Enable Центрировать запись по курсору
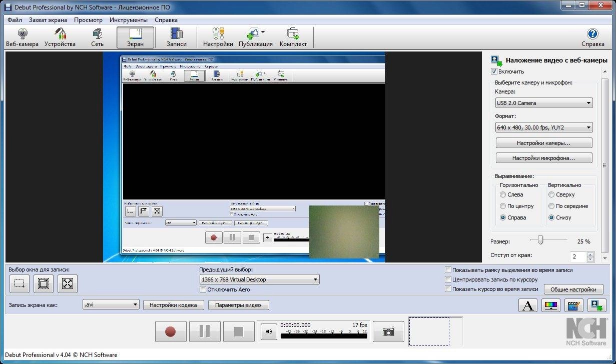 point(448,279)
